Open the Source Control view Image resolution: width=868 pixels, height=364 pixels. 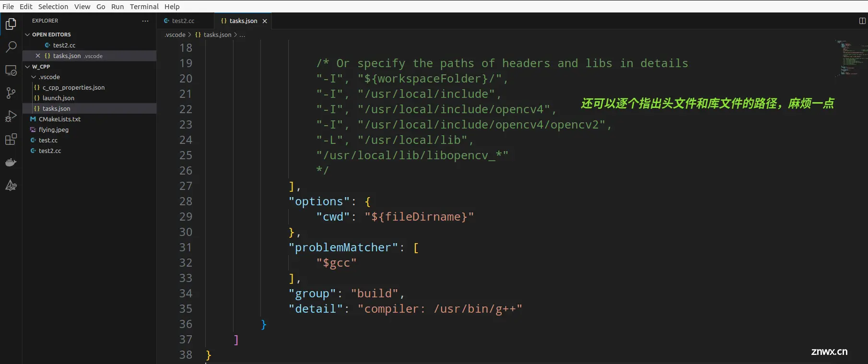click(11, 93)
